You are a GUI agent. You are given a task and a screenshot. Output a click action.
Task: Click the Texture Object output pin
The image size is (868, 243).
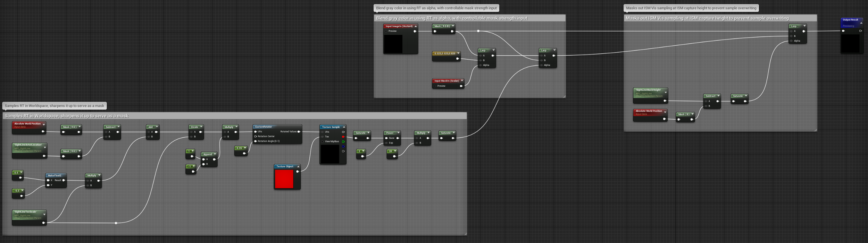[298, 172]
